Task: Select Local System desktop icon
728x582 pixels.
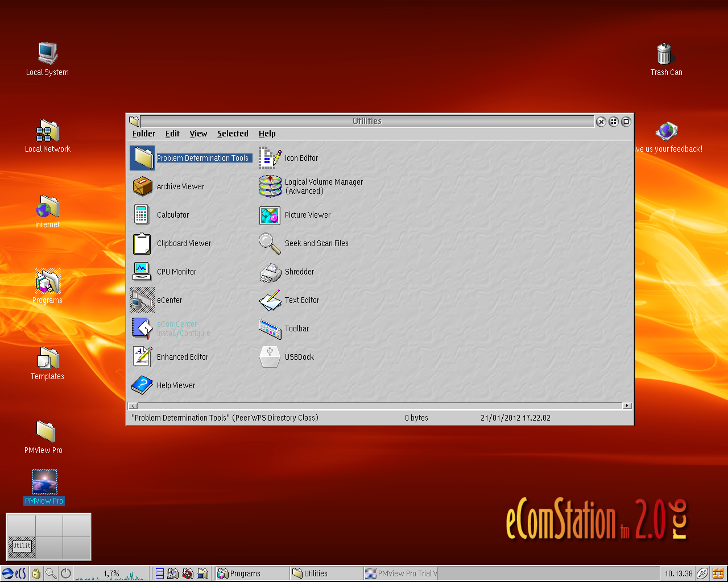Action: click(x=48, y=53)
